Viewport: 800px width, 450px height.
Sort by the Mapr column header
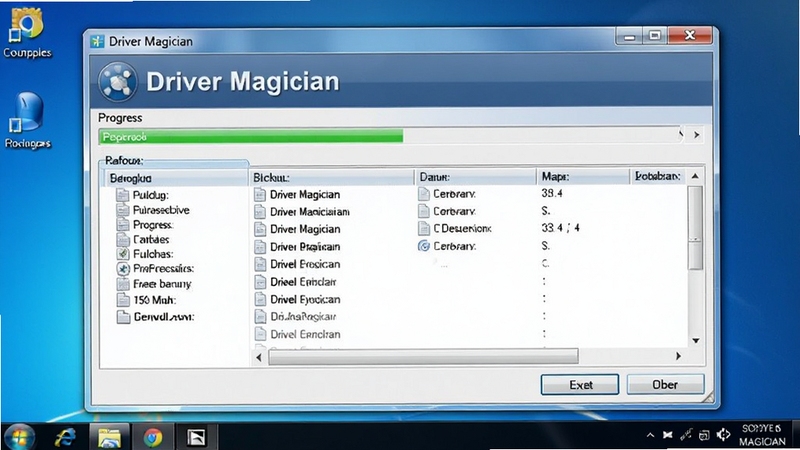pyautogui.click(x=583, y=177)
